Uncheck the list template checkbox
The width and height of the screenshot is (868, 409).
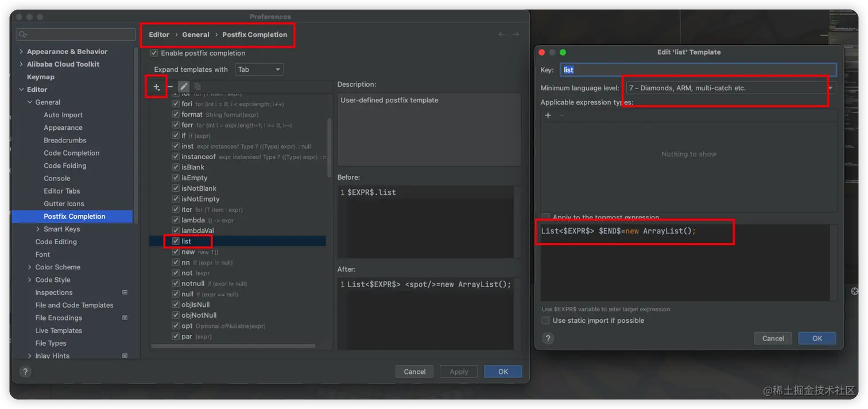(176, 241)
